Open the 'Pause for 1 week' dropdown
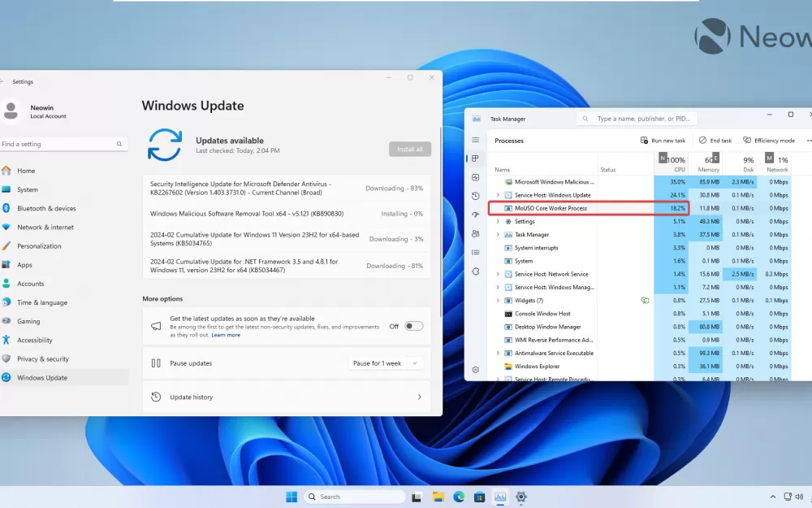 pyautogui.click(x=386, y=363)
